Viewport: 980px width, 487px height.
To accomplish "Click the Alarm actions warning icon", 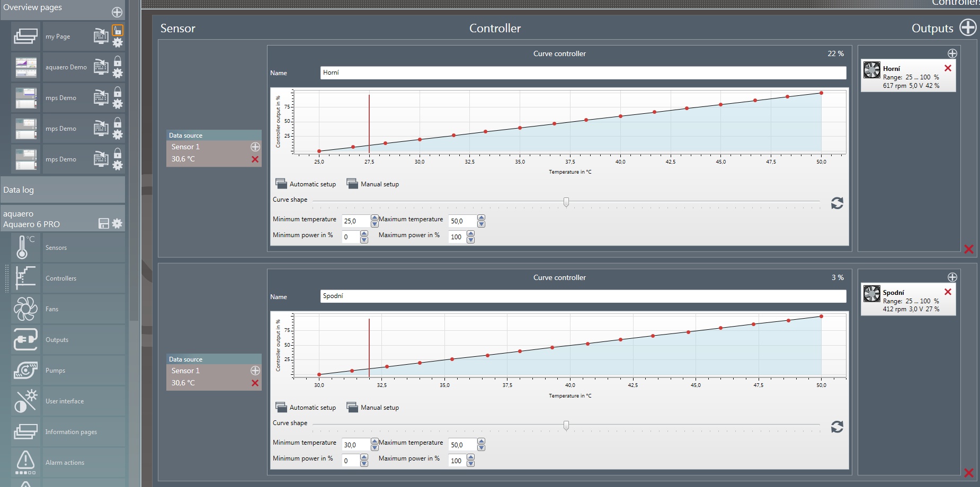I will click(26, 463).
